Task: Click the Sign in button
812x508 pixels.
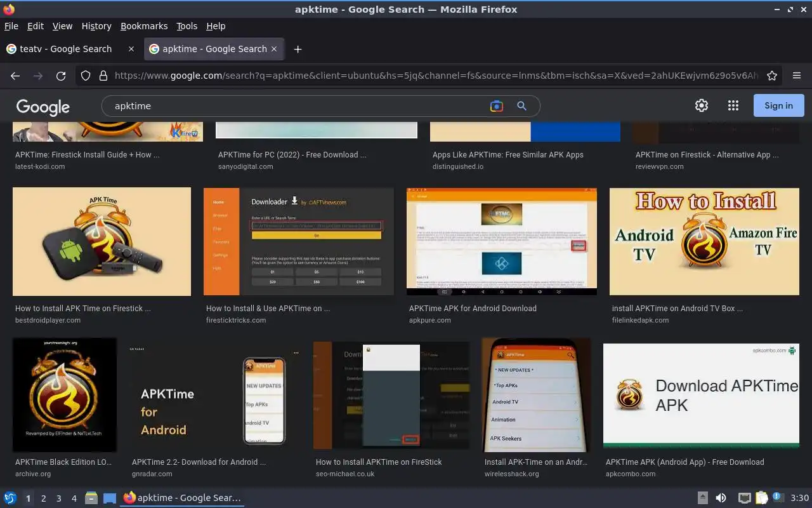Action: click(x=778, y=105)
